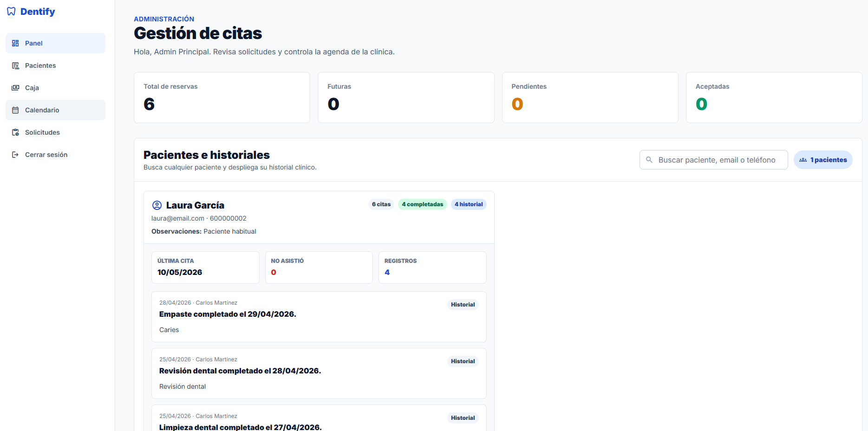Click the Gestión de citas heading
868x431 pixels.
tap(198, 33)
